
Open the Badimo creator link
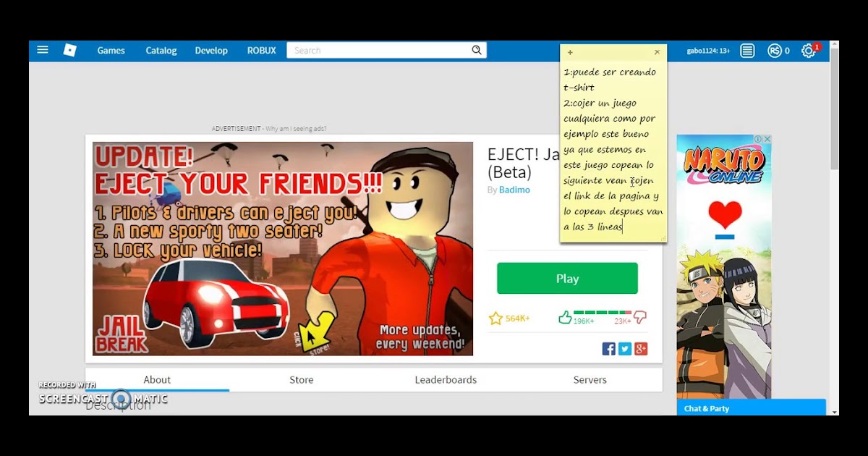click(x=514, y=190)
